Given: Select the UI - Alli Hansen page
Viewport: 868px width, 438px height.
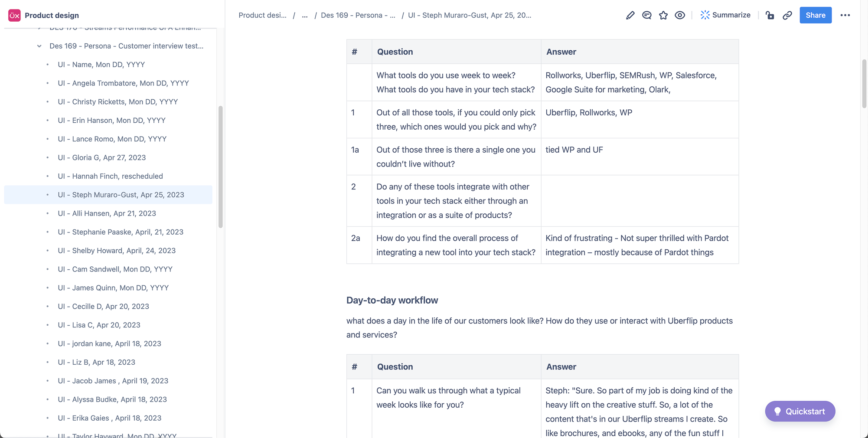Looking at the screenshot, I should [x=107, y=213].
